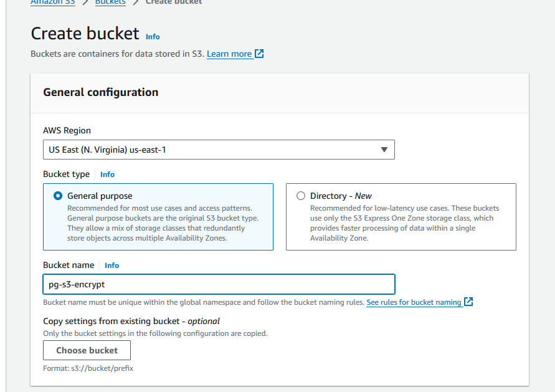Click the General purpose bucket description text
Image resolution: width=555 pixels, height=392 pixels.
click(162, 223)
